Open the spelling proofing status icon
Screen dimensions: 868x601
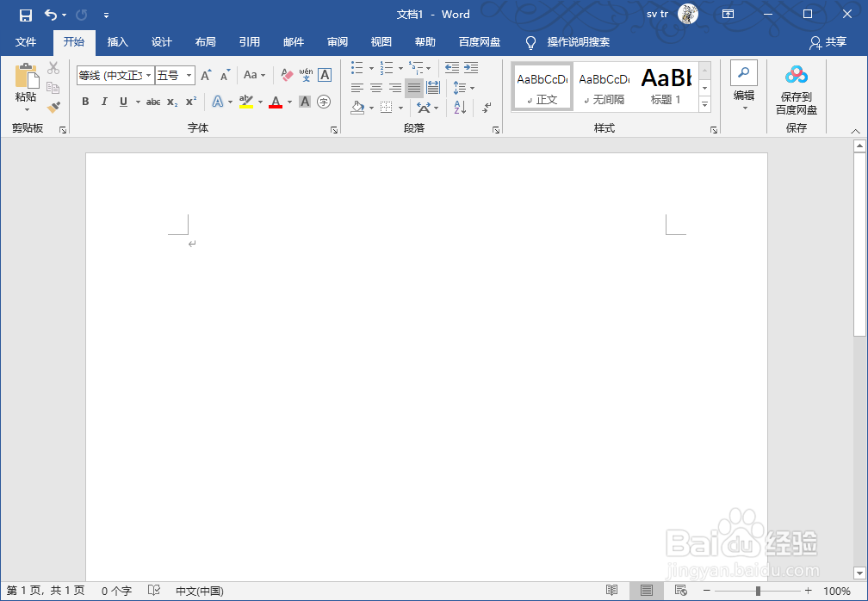pyautogui.click(x=154, y=591)
